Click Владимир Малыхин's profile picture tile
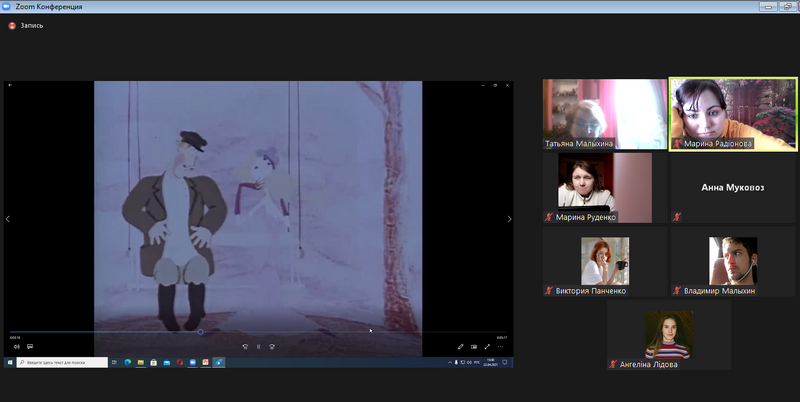 733,261
